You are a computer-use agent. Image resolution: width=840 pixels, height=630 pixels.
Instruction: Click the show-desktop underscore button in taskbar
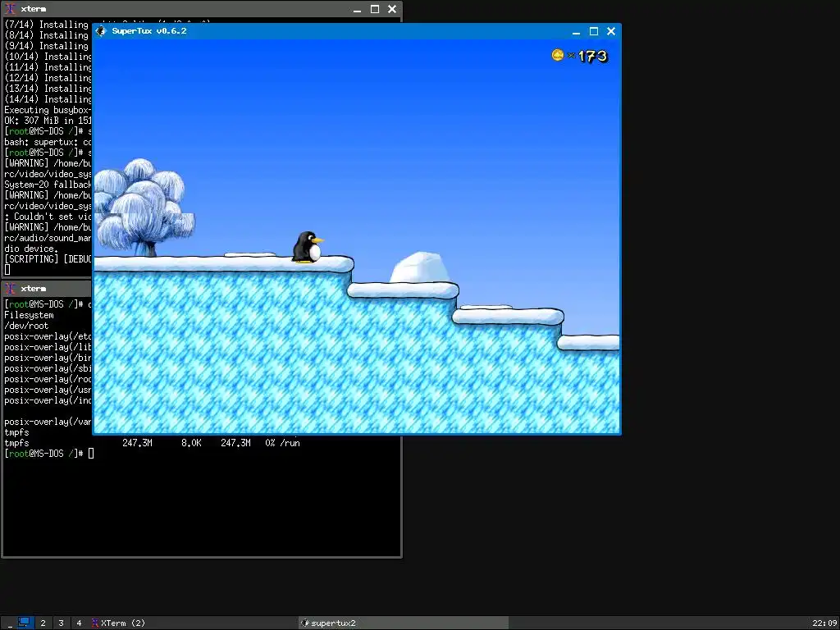(10, 623)
